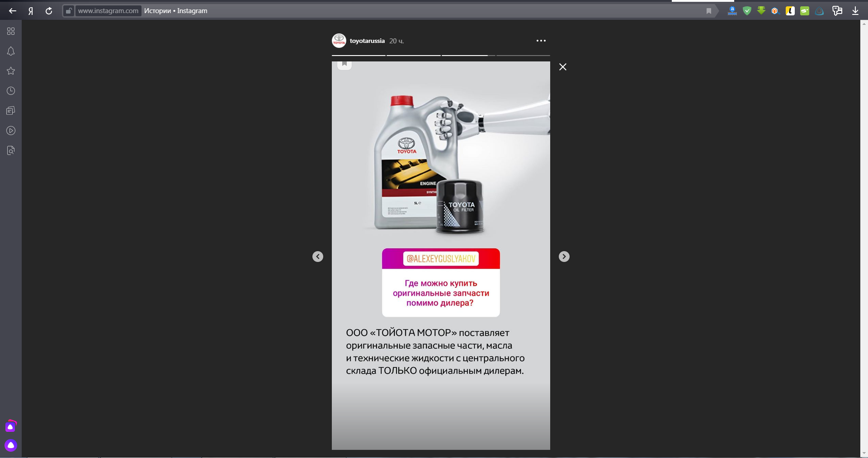Click www.instagram.com in the address bar

tap(108, 11)
